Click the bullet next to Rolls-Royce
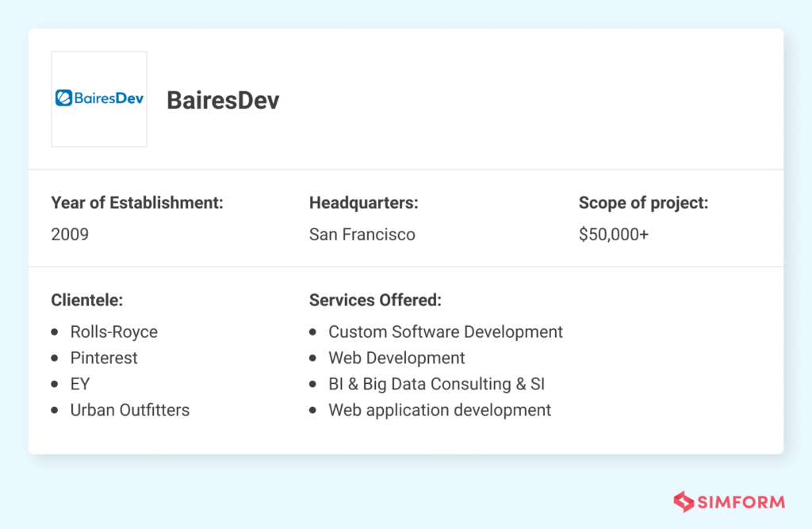This screenshot has width=812, height=529. (x=55, y=332)
